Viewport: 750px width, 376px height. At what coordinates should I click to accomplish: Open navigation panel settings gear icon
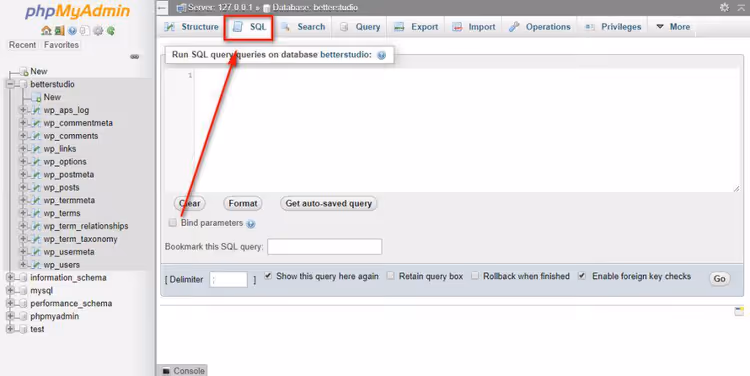point(98,31)
